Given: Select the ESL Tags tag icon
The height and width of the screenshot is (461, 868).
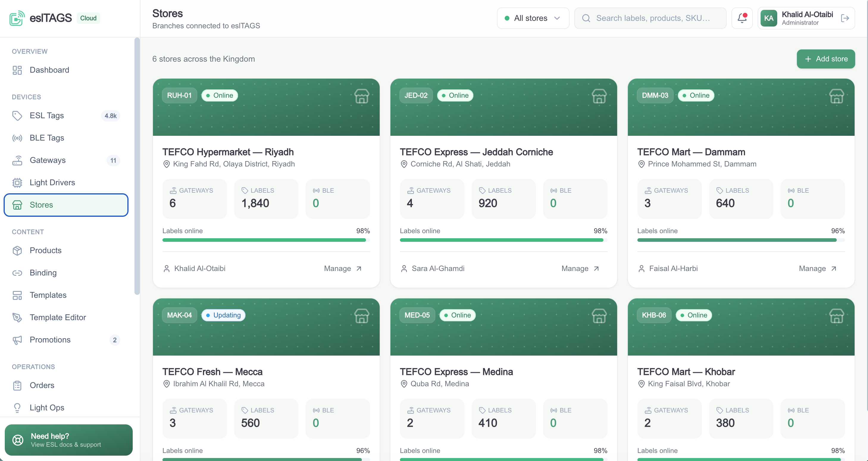Looking at the screenshot, I should click(x=17, y=116).
